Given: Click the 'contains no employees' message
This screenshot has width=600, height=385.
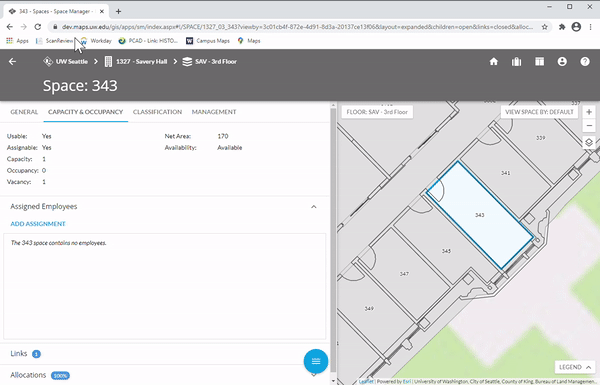Looking at the screenshot, I should [x=59, y=243].
